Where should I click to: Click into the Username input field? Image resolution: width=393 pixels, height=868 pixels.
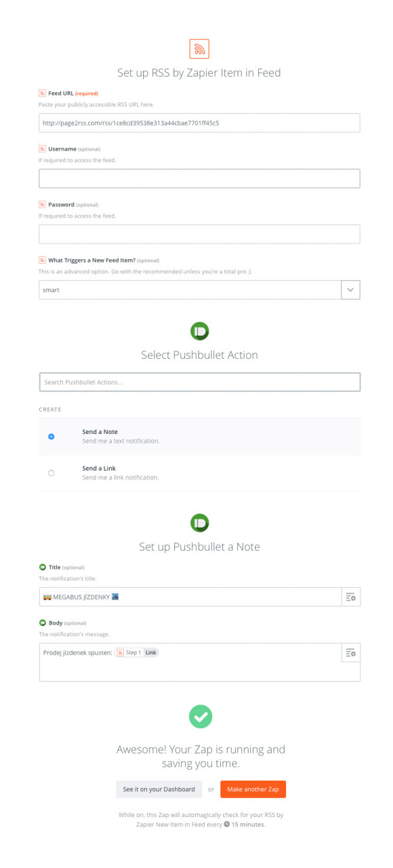pos(199,178)
